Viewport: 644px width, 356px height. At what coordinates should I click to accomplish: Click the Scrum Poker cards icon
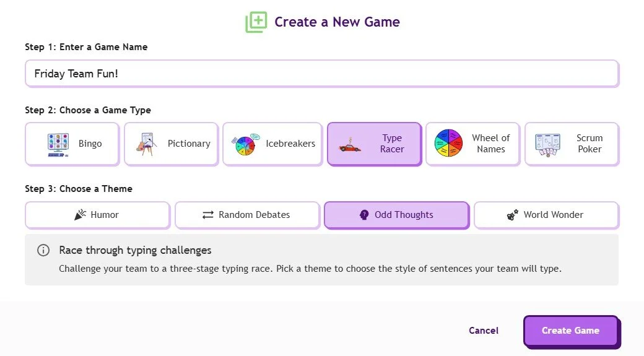547,145
